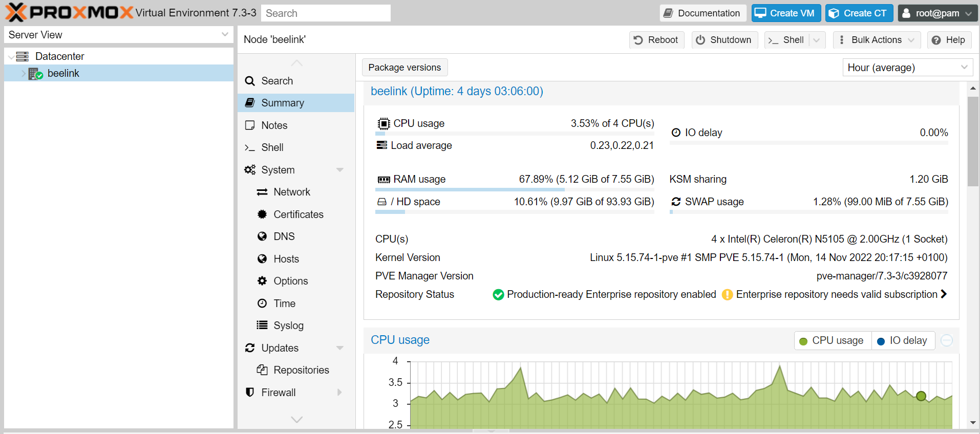Click the Time clock icon in sidebar

coord(262,303)
